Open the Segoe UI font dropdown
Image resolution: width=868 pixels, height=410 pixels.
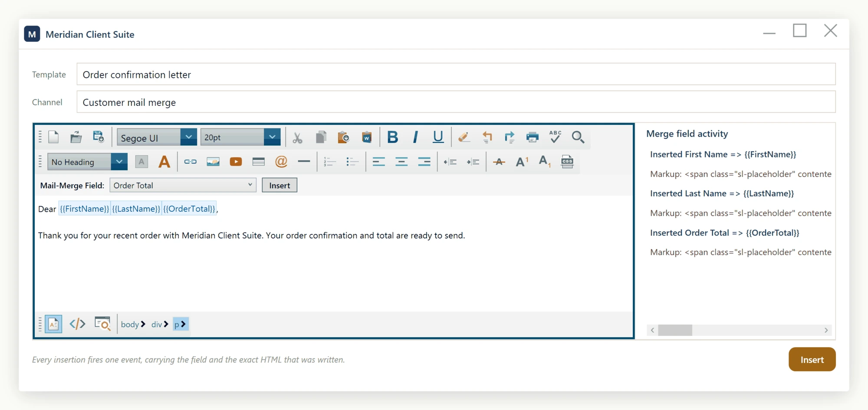click(x=188, y=137)
